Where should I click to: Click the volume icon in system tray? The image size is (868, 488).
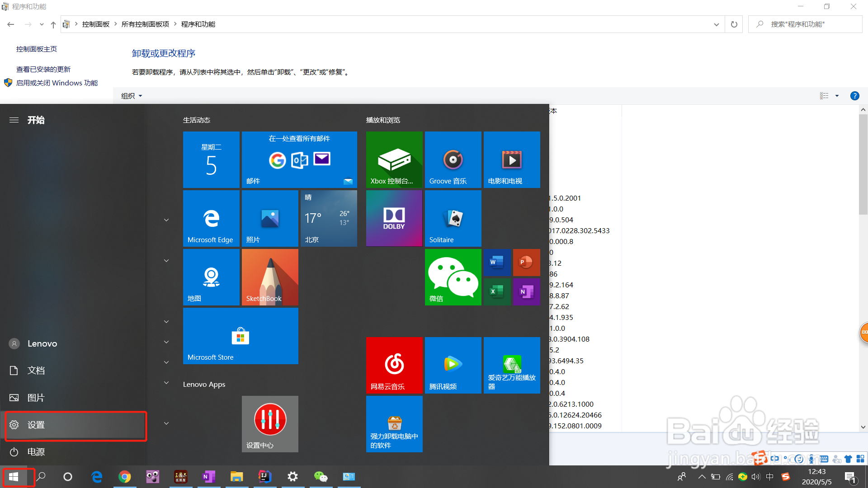click(756, 477)
